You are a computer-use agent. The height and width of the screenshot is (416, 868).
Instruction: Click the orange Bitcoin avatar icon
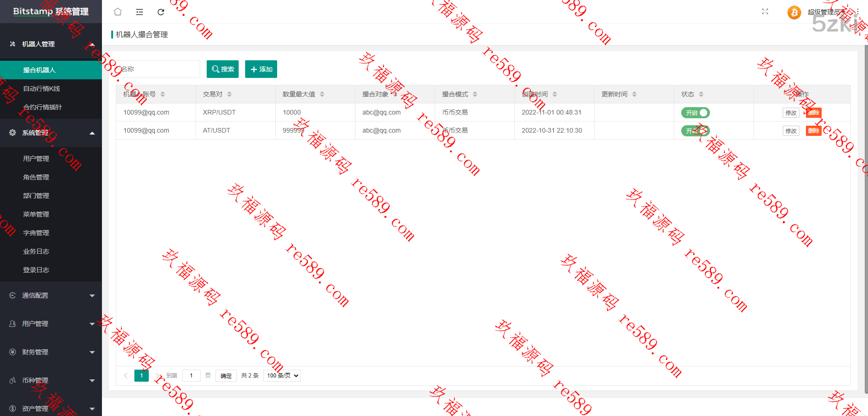pyautogui.click(x=794, y=13)
